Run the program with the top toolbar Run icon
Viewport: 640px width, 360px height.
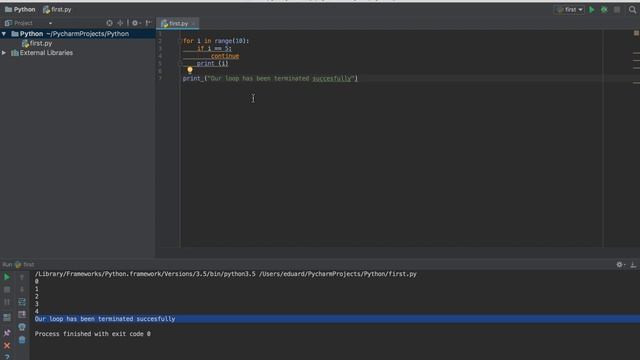point(591,9)
